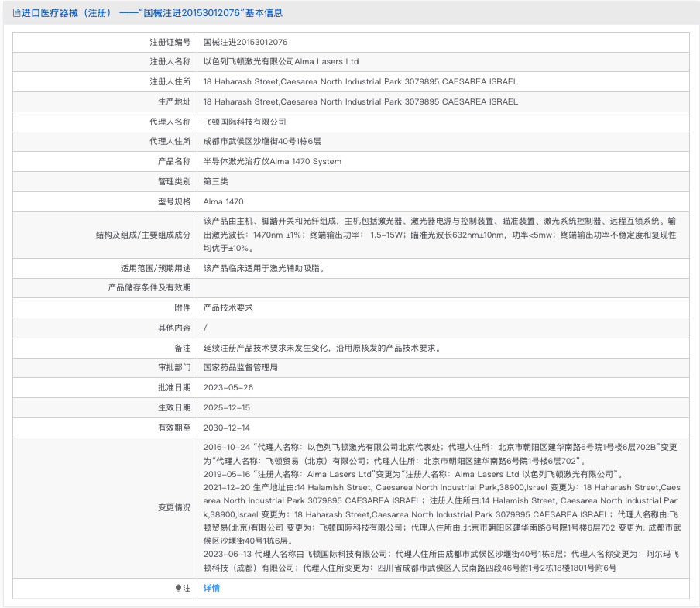Click the agent name 飞顿国际科技有限公司
The height and width of the screenshot is (608, 700).
pyautogui.click(x=245, y=122)
